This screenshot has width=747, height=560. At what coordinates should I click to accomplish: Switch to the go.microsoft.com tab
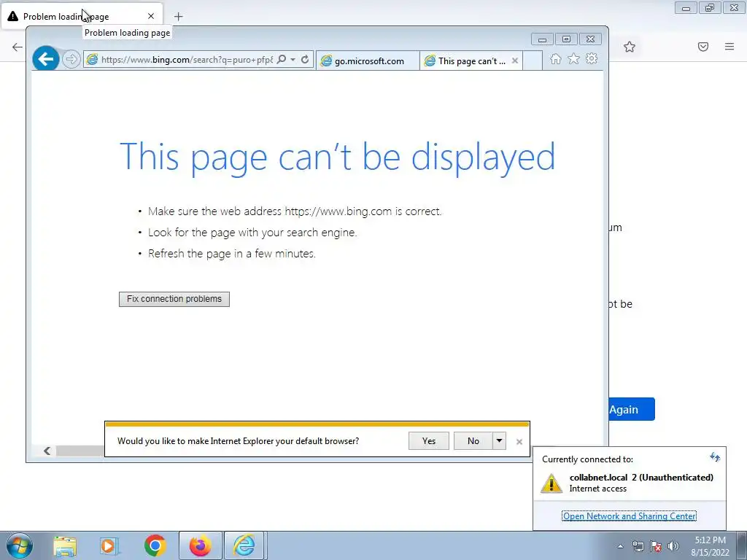click(x=368, y=61)
